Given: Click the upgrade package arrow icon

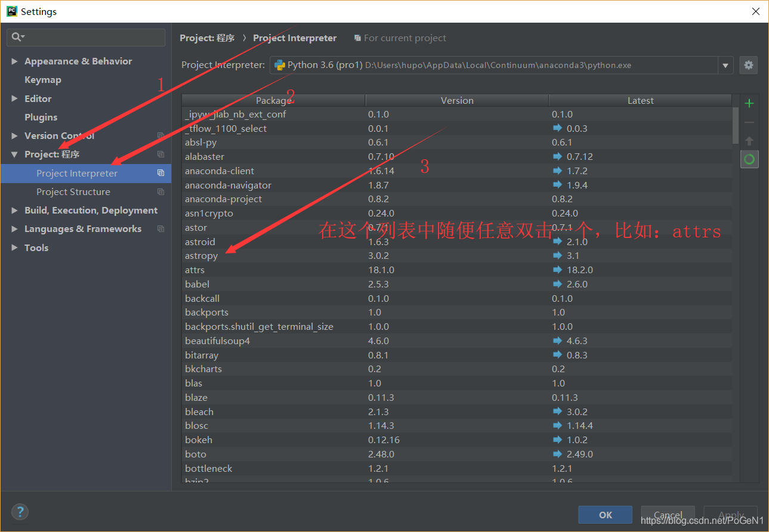Looking at the screenshot, I should (x=749, y=141).
